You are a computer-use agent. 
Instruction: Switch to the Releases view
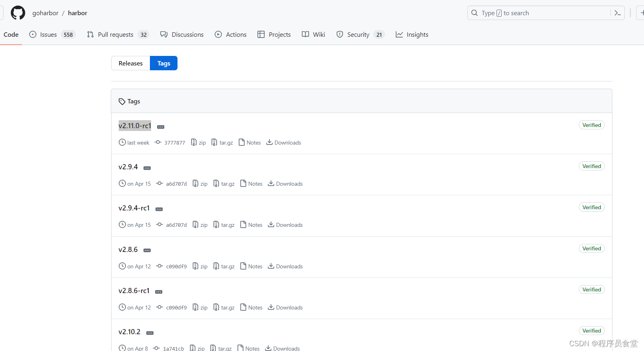coord(130,63)
